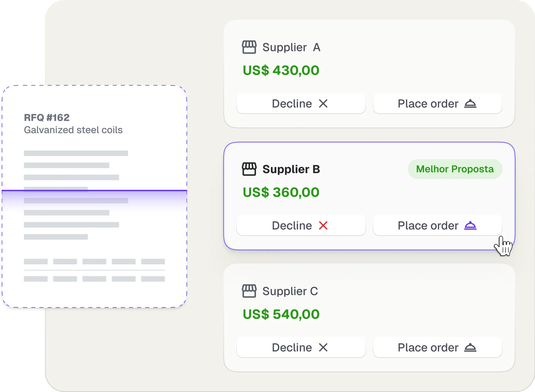Click the purple cloche icon on Supplier B's Place order
Image resolution: width=535 pixels, height=392 pixels.
[470, 226]
